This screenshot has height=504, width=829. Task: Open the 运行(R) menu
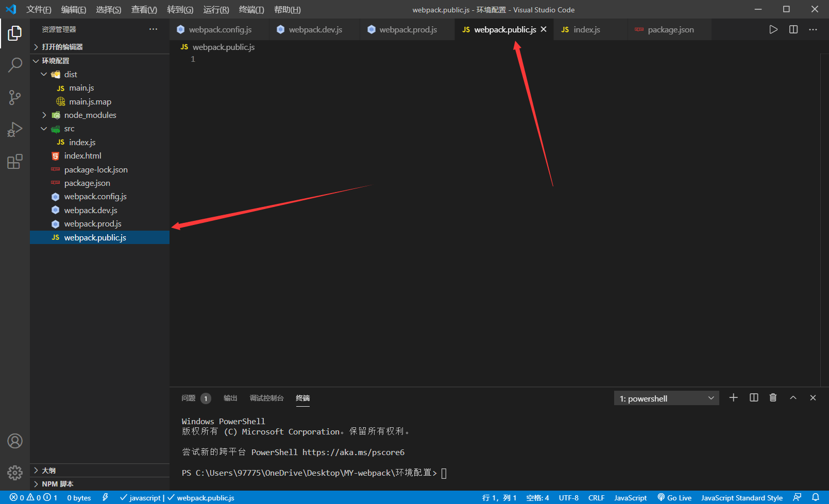click(x=216, y=9)
